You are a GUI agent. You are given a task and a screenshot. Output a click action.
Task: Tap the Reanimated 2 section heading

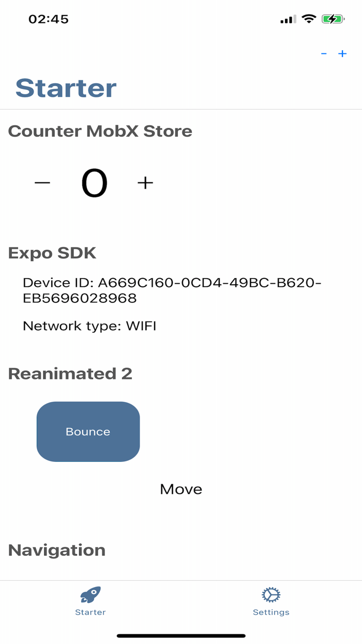pyautogui.click(x=70, y=374)
